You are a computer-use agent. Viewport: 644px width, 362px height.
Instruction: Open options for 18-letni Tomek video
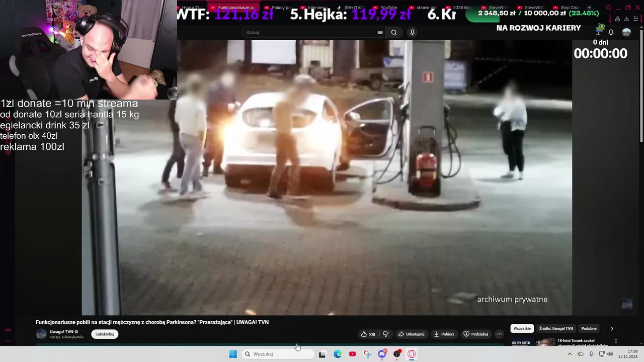point(616,341)
